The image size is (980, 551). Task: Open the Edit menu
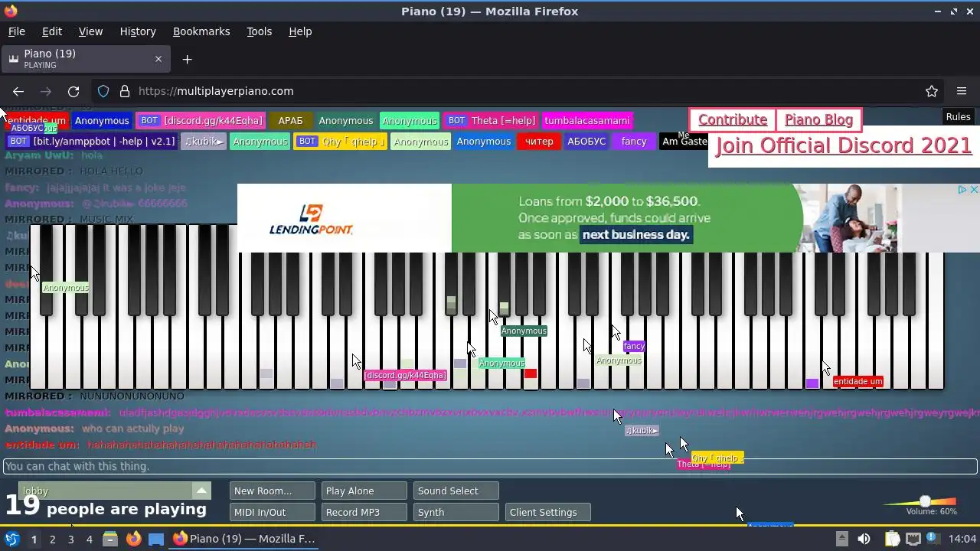point(52,31)
